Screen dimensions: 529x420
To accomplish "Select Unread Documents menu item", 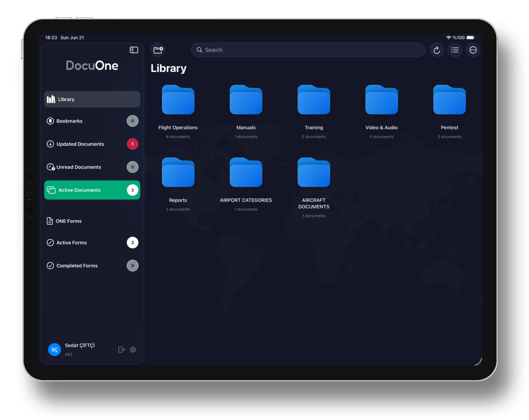I will click(x=92, y=167).
